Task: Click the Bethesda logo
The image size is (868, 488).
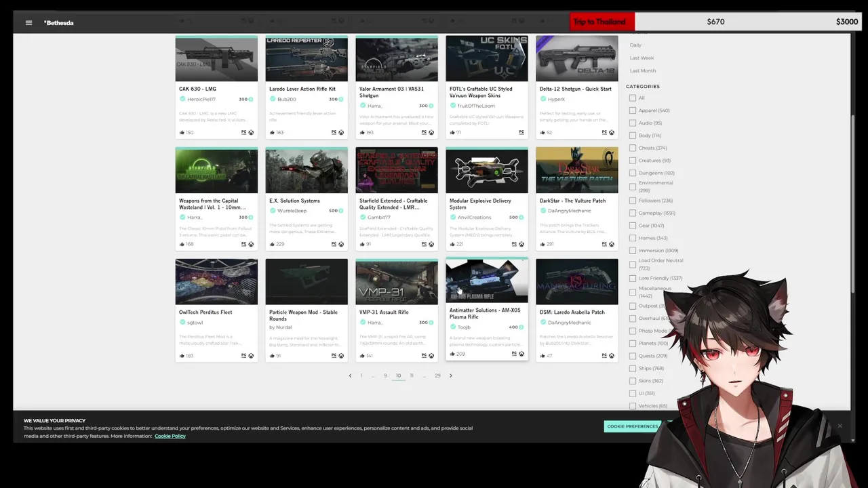Action: coord(59,23)
